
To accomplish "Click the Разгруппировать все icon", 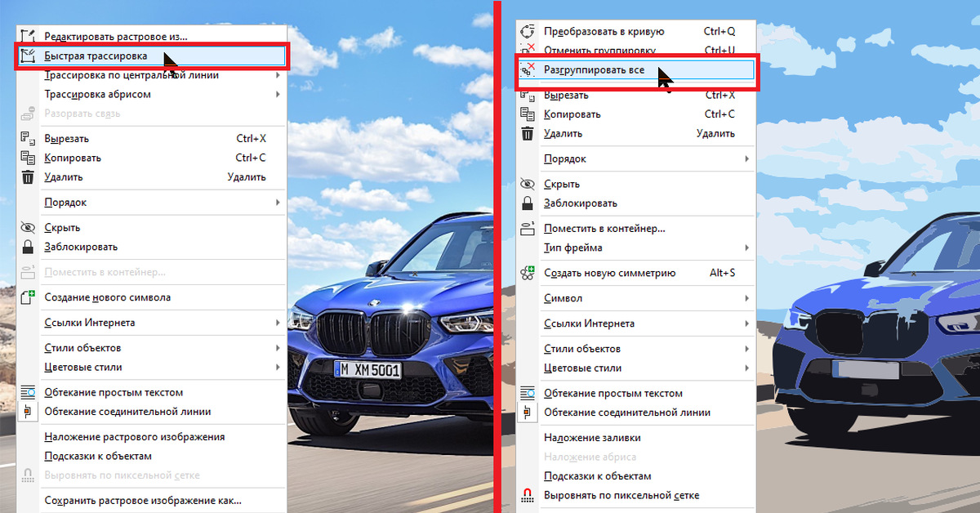I will coord(528,70).
